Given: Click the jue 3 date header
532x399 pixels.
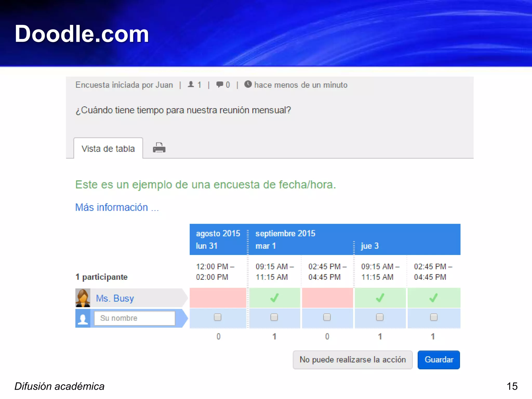Looking at the screenshot, I should pos(370,246).
